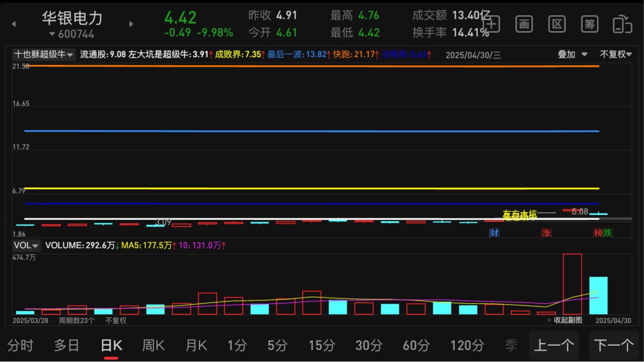Click the 左大坑是超级牛 3.91 label
This screenshot has width=644, height=362.
tap(171, 55)
